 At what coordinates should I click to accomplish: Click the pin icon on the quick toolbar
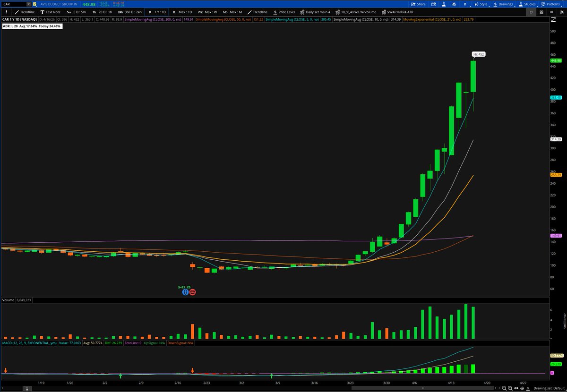(x=7, y=12)
